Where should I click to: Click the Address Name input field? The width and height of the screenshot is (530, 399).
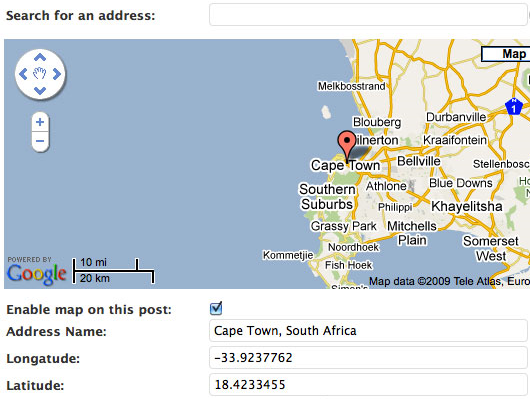[368, 331]
